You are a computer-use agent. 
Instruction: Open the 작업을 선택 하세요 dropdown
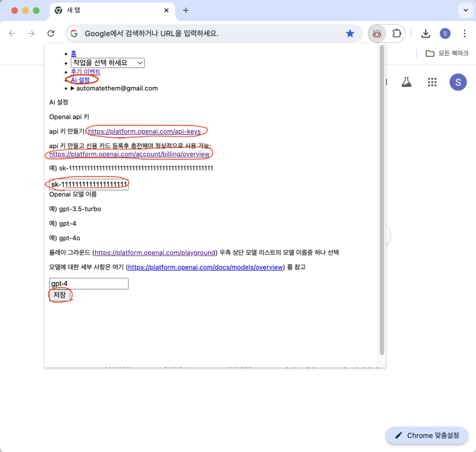pos(107,63)
